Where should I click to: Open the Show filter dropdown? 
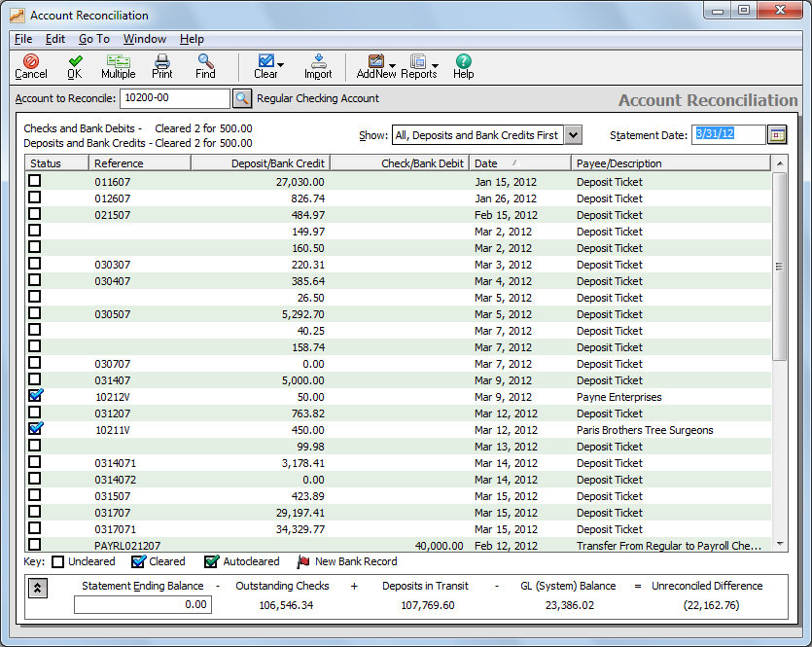click(x=573, y=135)
